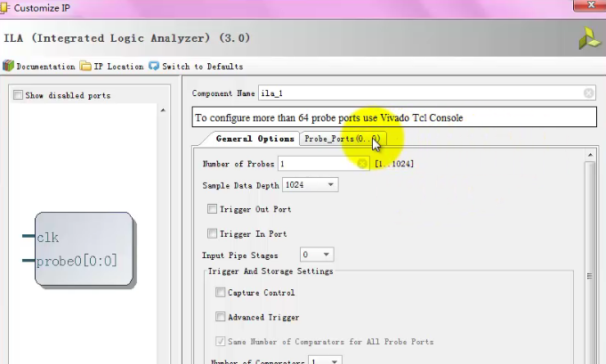The image size is (606, 364).
Task: Click the Switch to Defaults icon
Action: pyautogui.click(x=154, y=66)
